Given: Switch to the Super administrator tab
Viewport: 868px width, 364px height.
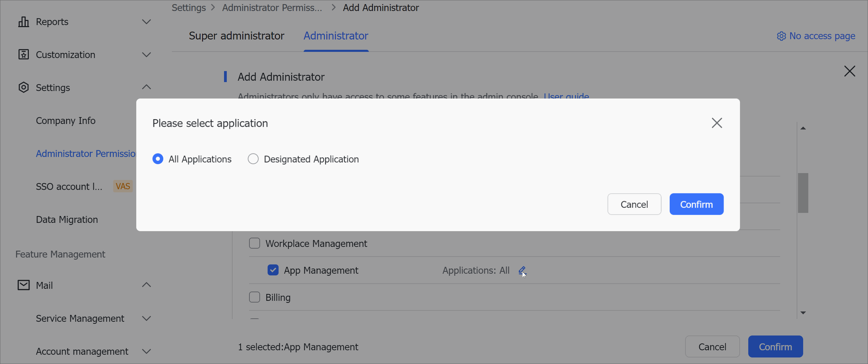Looking at the screenshot, I should [237, 36].
